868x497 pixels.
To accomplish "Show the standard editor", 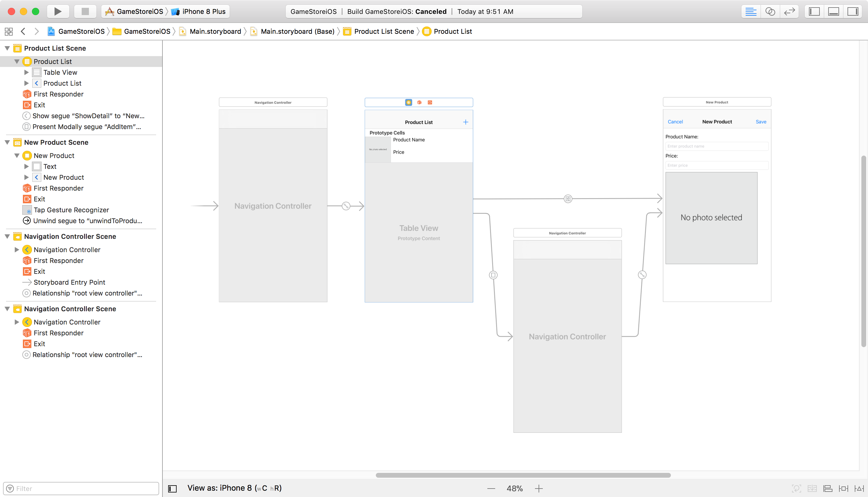I will pyautogui.click(x=751, y=11).
